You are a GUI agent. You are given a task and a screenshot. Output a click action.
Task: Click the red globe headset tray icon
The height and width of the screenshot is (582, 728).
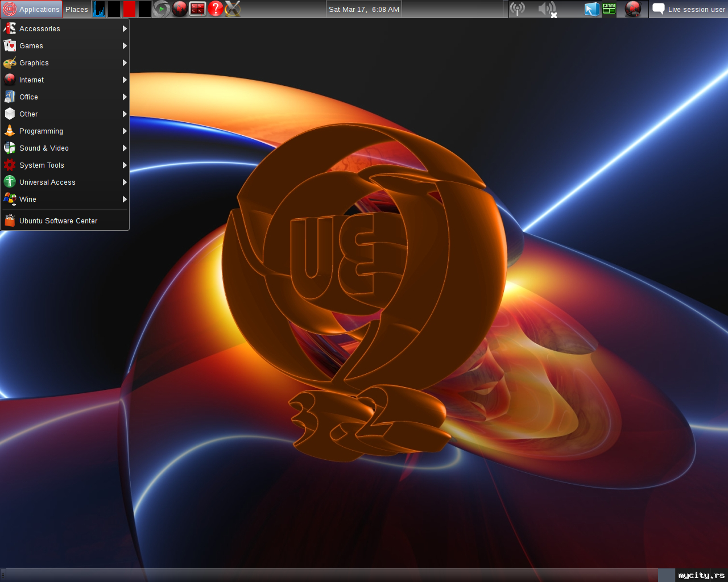click(632, 9)
